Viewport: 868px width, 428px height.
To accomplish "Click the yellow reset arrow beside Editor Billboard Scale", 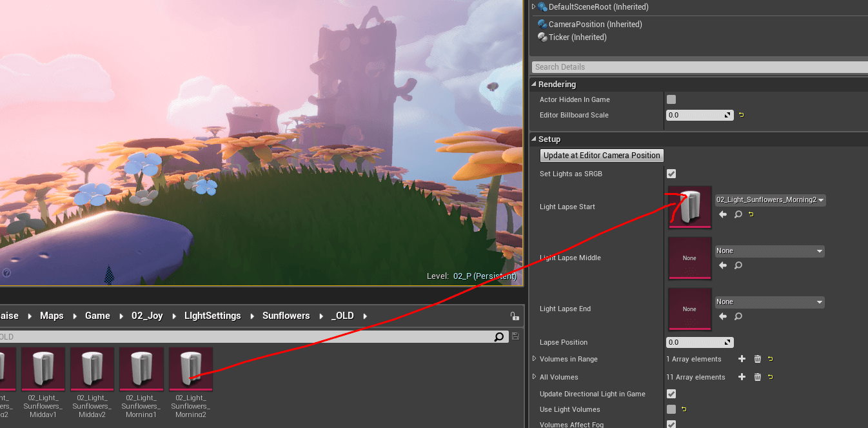I will coord(740,114).
